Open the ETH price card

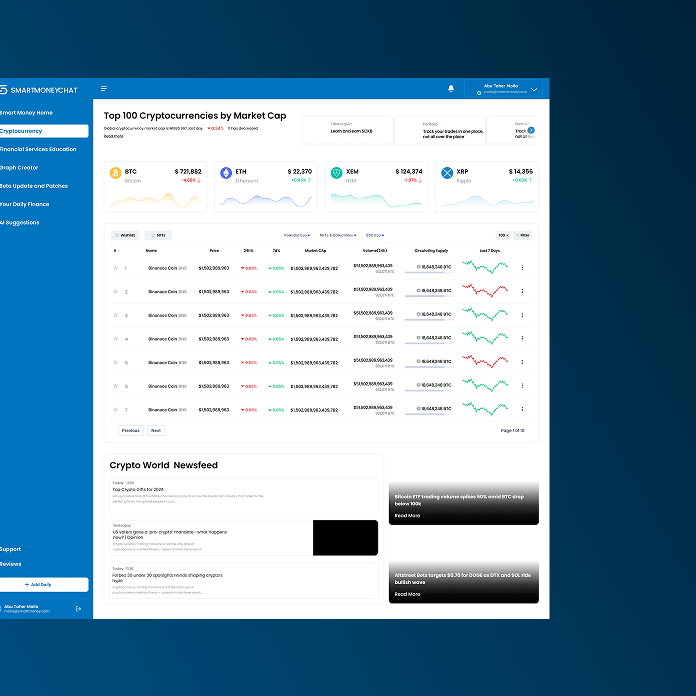(266, 187)
